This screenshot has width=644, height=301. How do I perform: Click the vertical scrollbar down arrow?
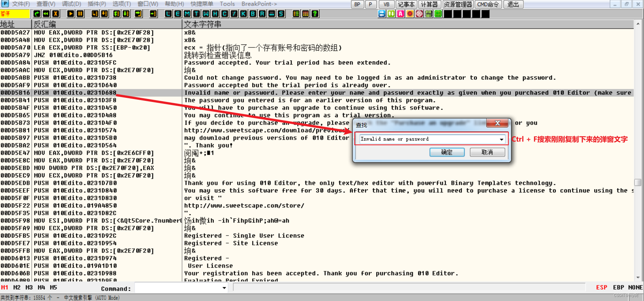638,278
